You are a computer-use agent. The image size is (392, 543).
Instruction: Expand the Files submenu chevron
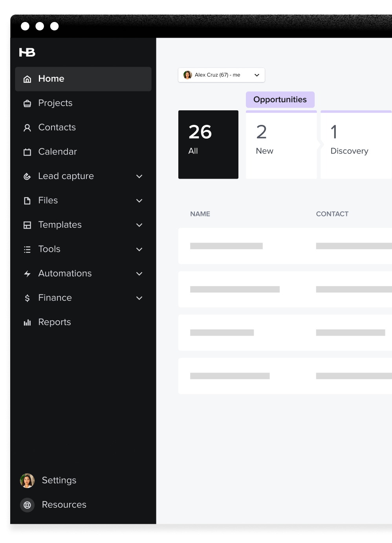[139, 201]
